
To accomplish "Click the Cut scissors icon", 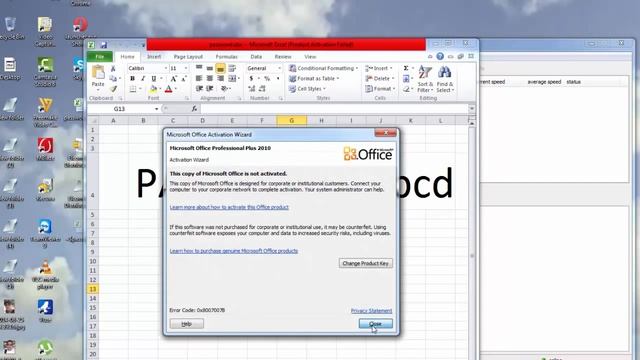I will [x=113, y=69].
